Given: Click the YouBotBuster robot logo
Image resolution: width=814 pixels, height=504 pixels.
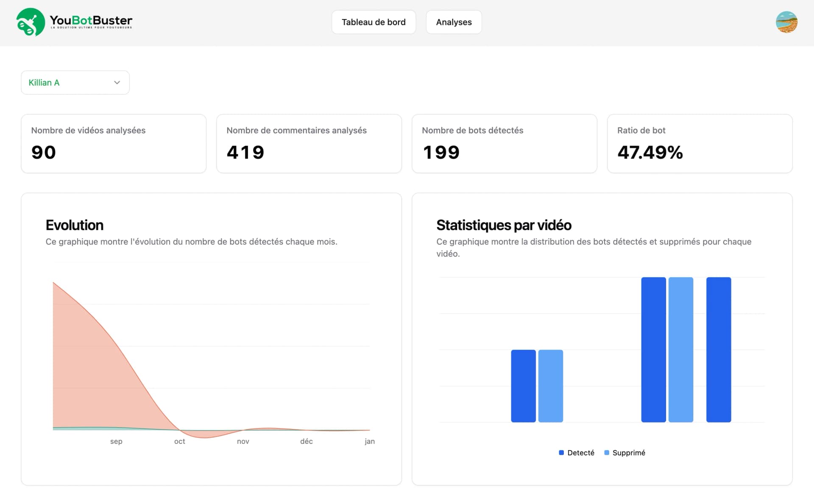Looking at the screenshot, I should coord(30,22).
